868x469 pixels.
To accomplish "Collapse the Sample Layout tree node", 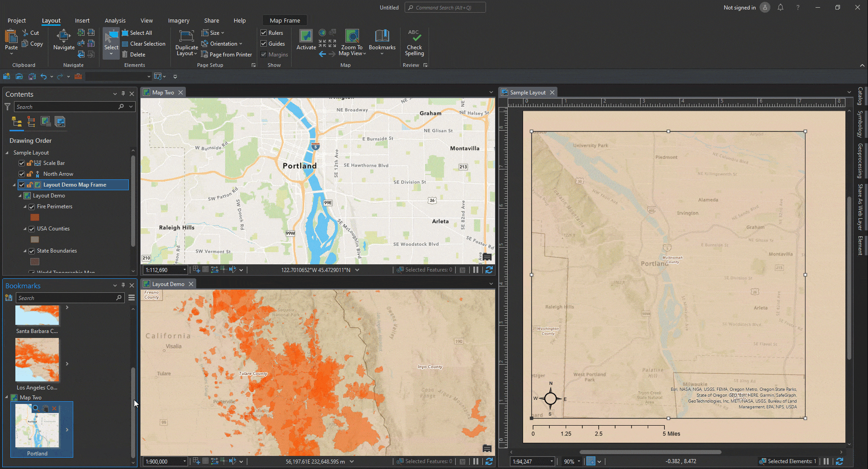I will [7, 153].
